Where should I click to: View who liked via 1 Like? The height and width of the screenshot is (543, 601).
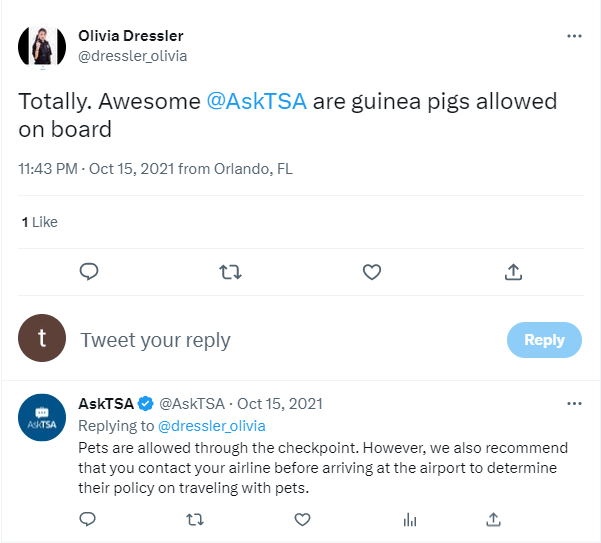pyautogui.click(x=40, y=222)
